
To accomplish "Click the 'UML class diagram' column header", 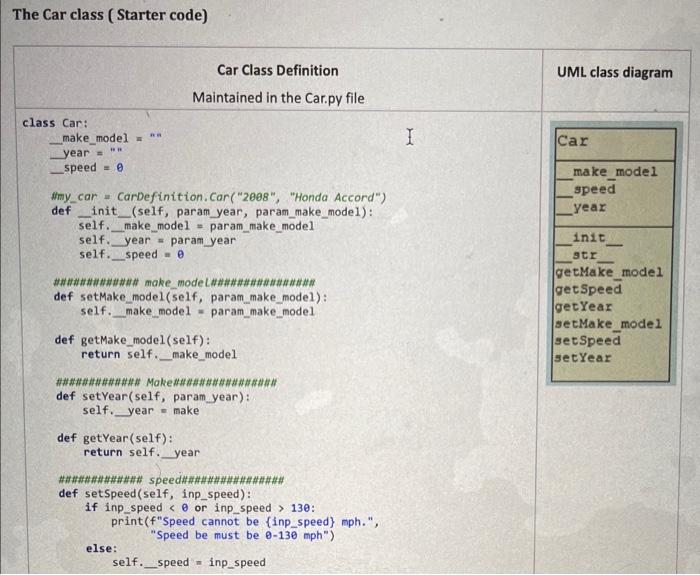I will coord(615,72).
